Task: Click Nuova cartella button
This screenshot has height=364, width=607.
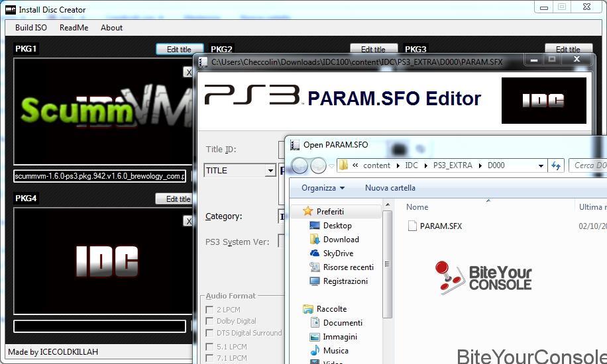Action: point(390,188)
